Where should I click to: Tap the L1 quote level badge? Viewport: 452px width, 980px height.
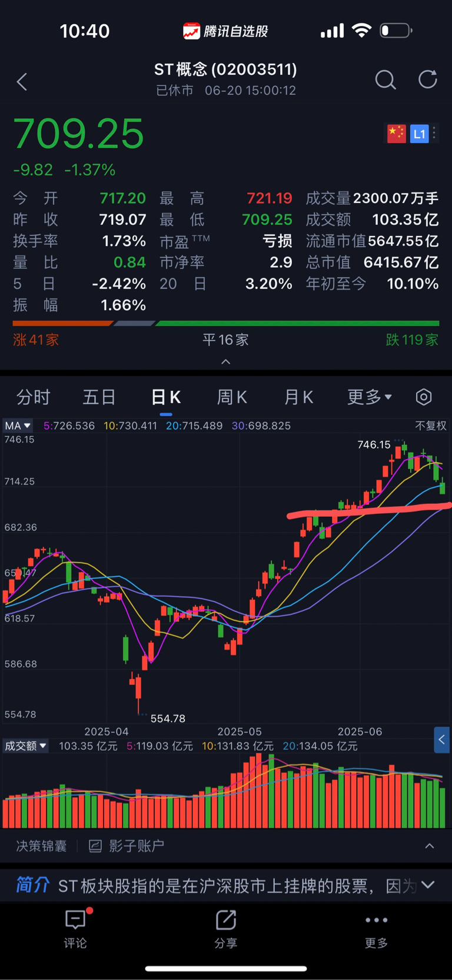click(x=419, y=134)
